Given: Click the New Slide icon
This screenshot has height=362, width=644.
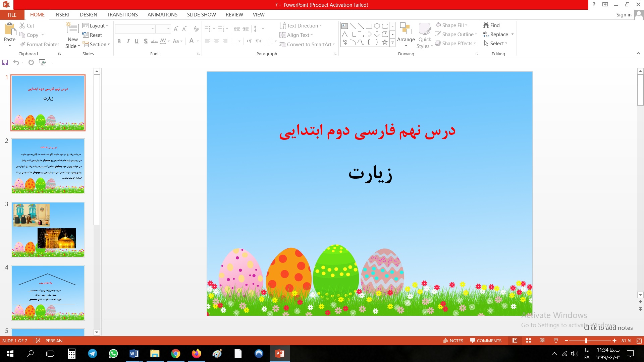Looking at the screenshot, I should (x=73, y=28).
